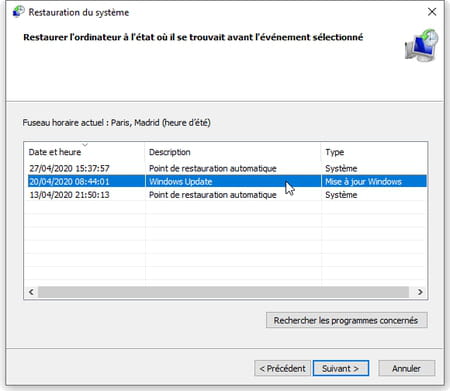This screenshot has width=450, height=391.
Task: Select the 27/04/2020 15:37:57 restore point
Action: (x=227, y=168)
